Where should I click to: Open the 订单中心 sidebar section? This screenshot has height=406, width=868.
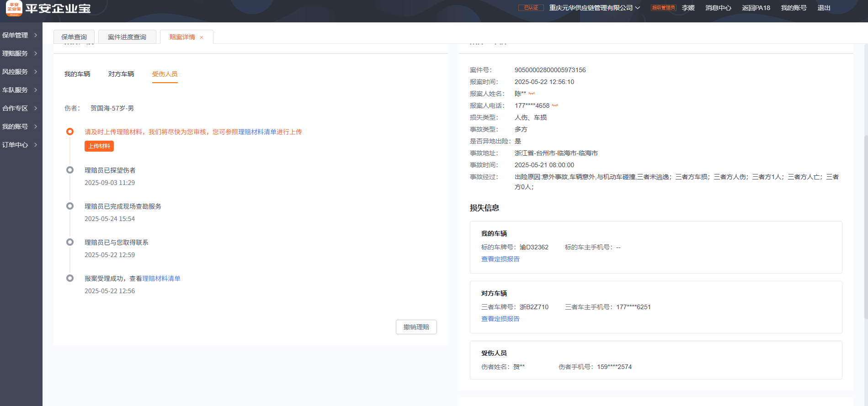coord(20,145)
